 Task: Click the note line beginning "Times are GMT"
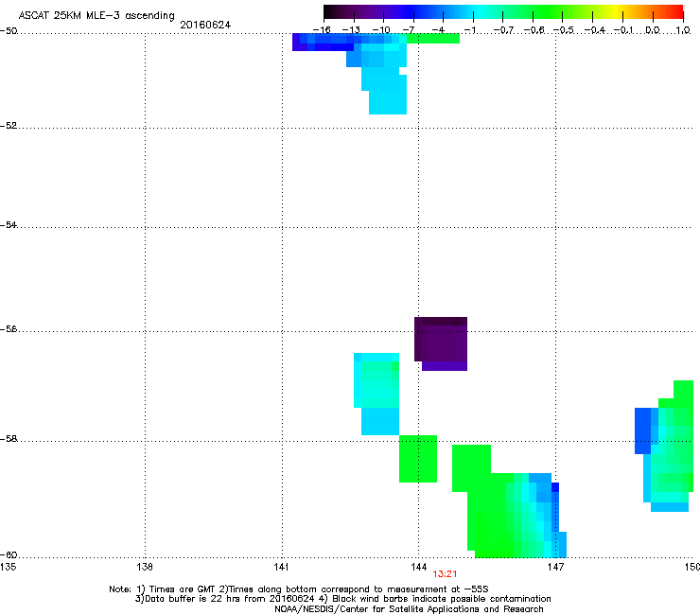point(299,589)
